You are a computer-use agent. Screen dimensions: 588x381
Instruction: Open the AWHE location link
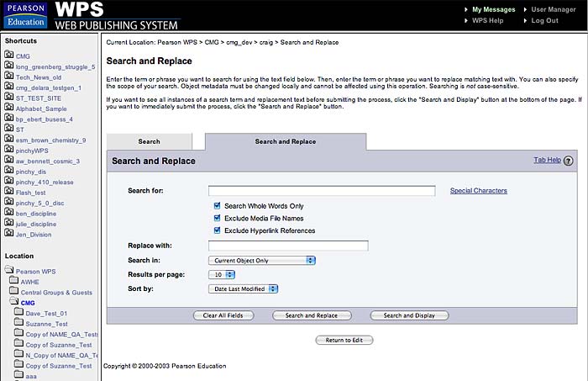29,282
